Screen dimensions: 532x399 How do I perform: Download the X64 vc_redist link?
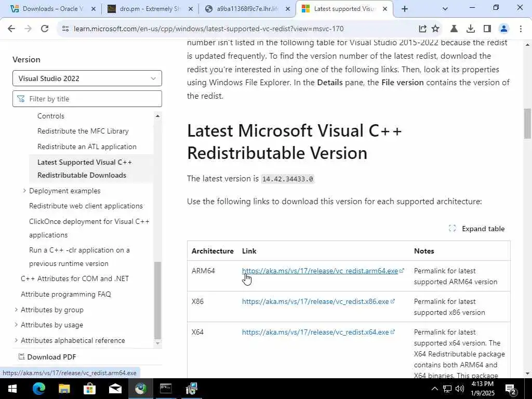click(315, 332)
